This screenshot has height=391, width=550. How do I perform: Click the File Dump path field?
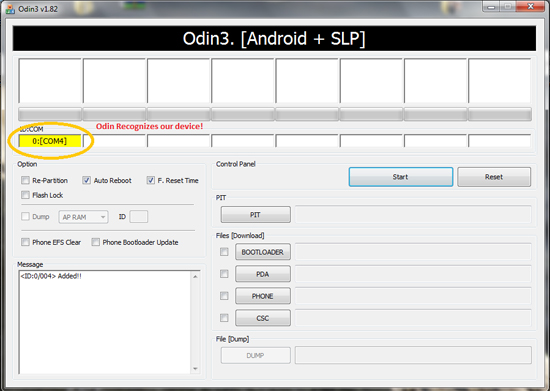pos(413,356)
